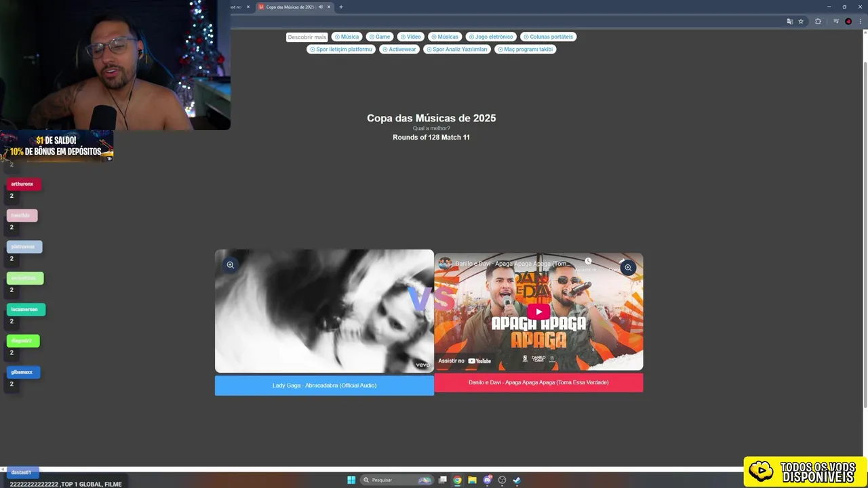Zoom the Danilo e Davi video with magnifier icon
Screen dimensions: 868x488
pyautogui.click(x=628, y=268)
